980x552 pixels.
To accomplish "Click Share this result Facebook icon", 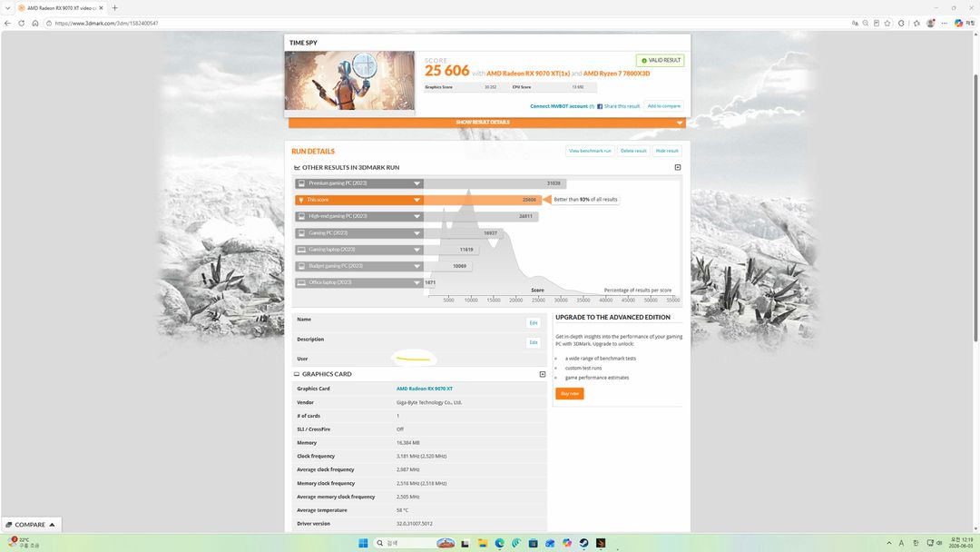I will (600, 106).
